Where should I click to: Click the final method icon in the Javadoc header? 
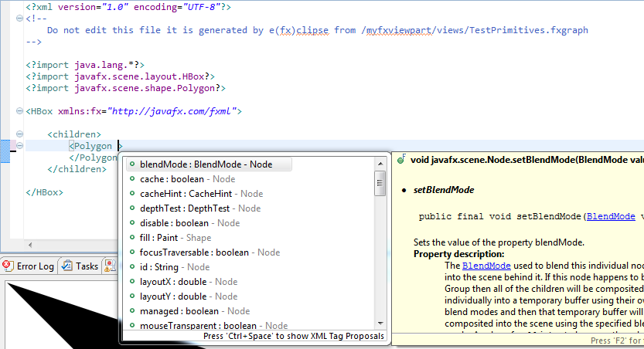pyautogui.click(x=401, y=160)
